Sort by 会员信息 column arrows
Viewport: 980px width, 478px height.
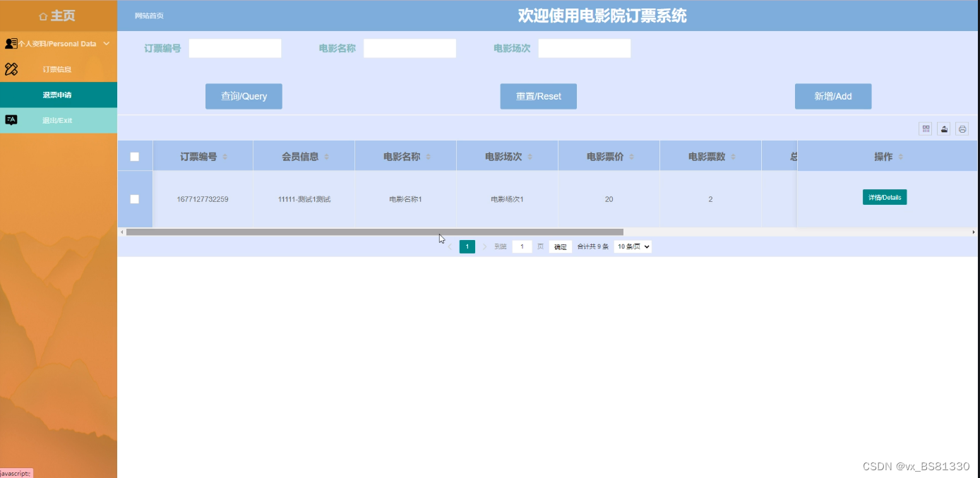click(326, 157)
